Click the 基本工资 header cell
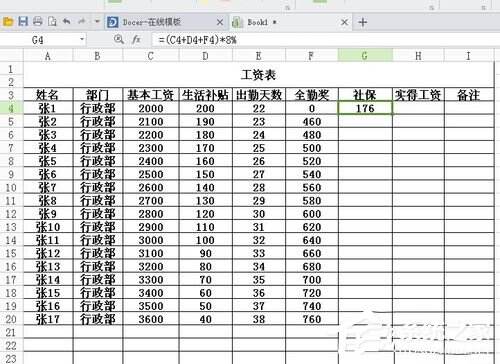The width and height of the screenshot is (500, 364). point(151,95)
